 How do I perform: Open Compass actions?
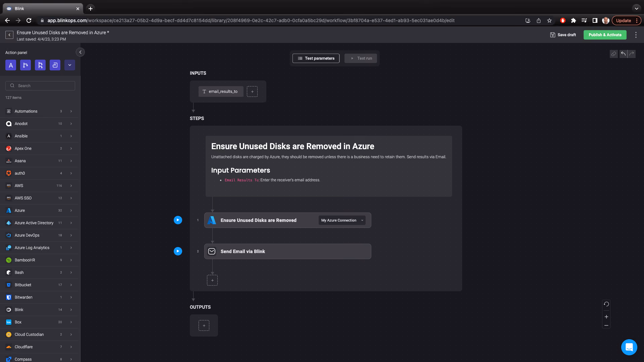pyautogui.click(x=39, y=358)
